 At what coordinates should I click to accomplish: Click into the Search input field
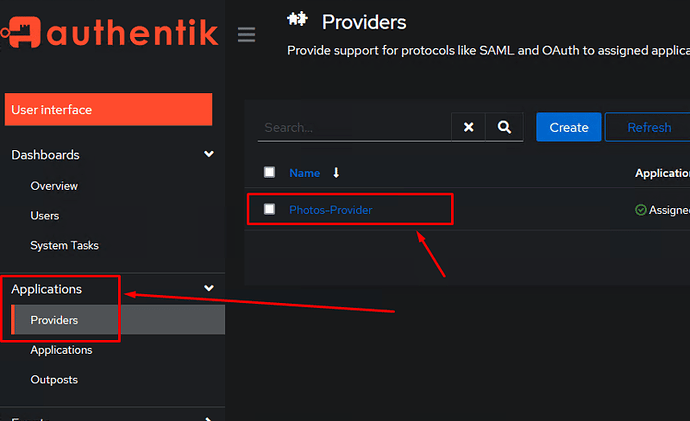coord(354,128)
